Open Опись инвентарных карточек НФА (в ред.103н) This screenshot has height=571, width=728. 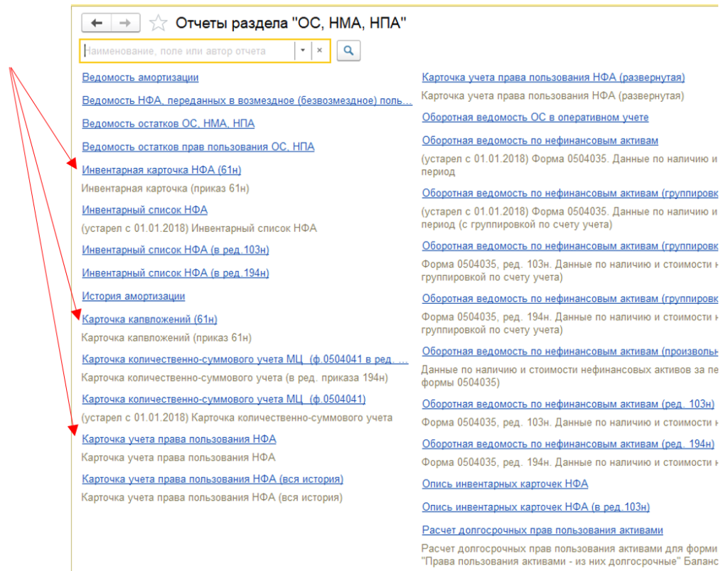pyautogui.click(x=535, y=507)
